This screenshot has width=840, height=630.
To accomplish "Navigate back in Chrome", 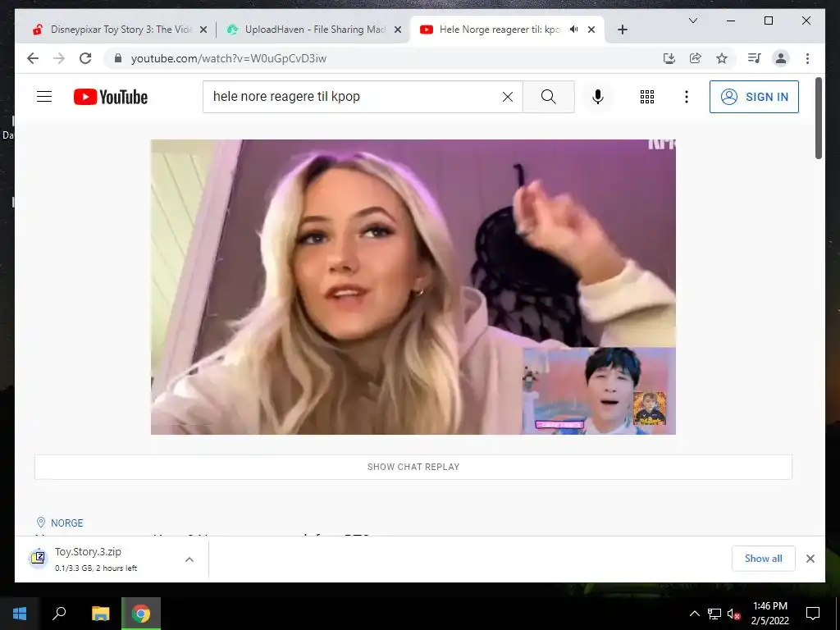I will [x=33, y=58].
